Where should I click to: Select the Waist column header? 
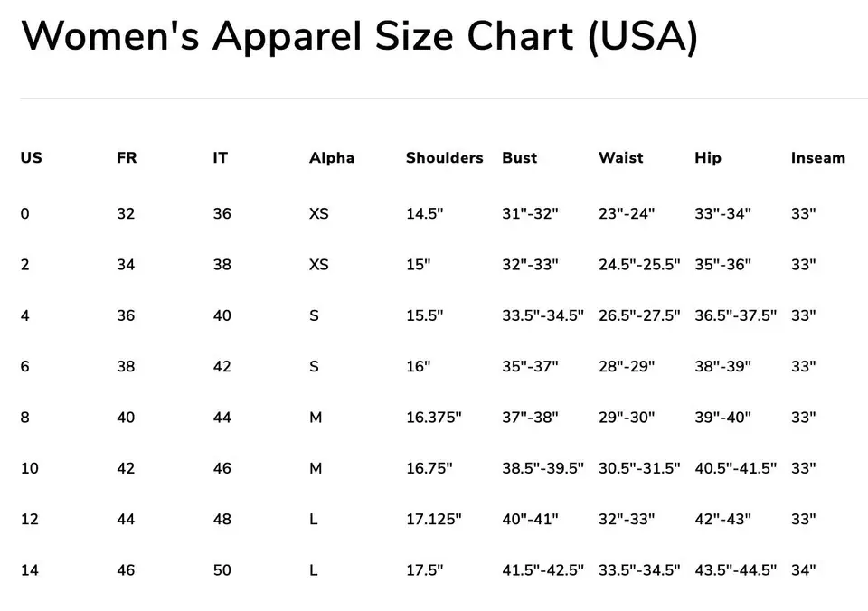point(620,158)
